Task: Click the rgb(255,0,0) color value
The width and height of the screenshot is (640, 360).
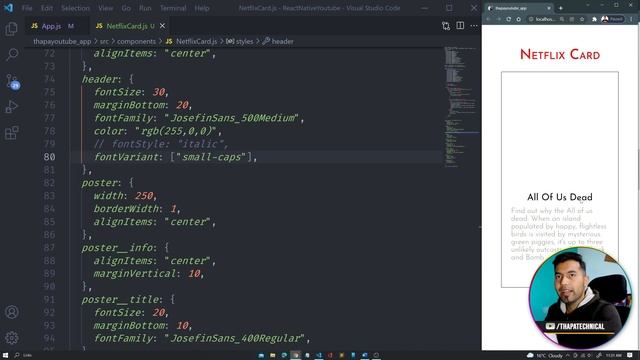Action: coord(176,131)
